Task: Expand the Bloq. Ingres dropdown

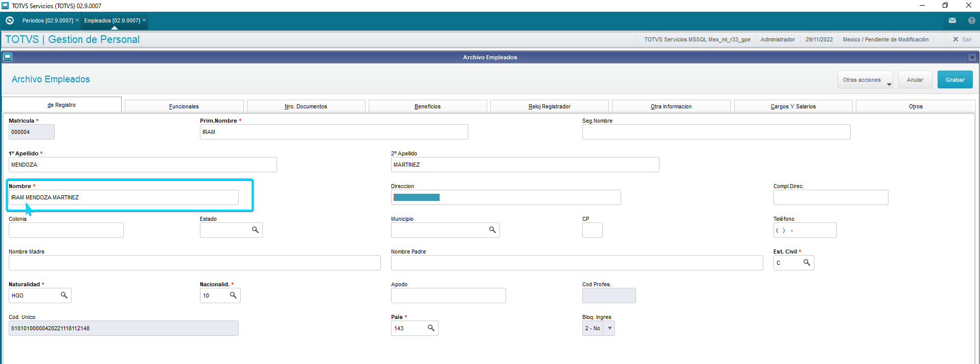Action: click(609, 328)
